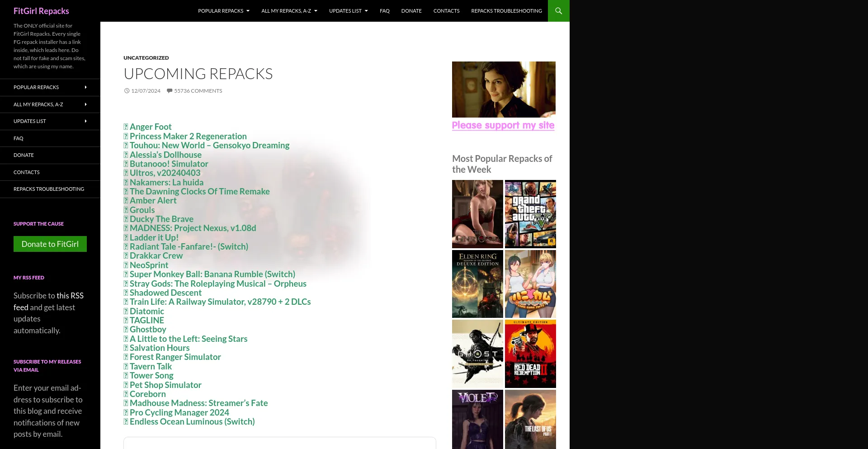Click the 12/07/2024 date link
The height and width of the screenshot is (449, 868).
coord(146,91)
